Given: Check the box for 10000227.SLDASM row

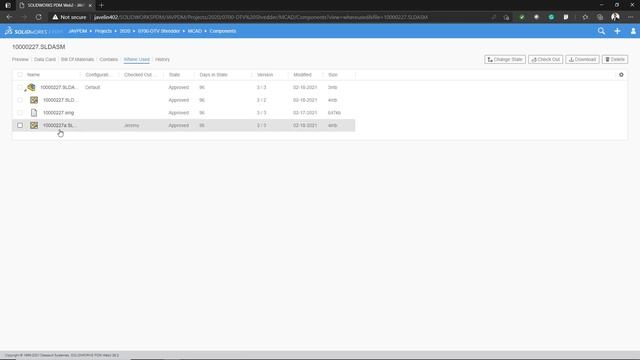Looking at the screenshot, I should [x=20, y=87].
